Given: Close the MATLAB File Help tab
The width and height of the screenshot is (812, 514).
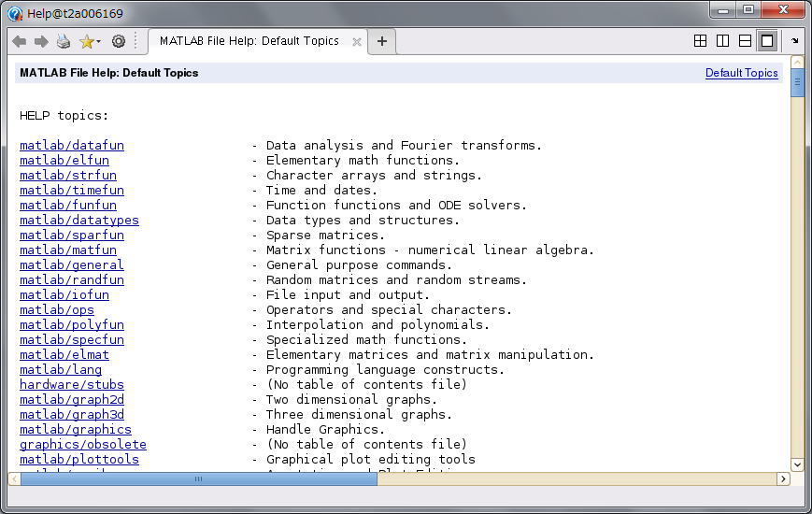Looking at the screenshot, I should 356,42.
